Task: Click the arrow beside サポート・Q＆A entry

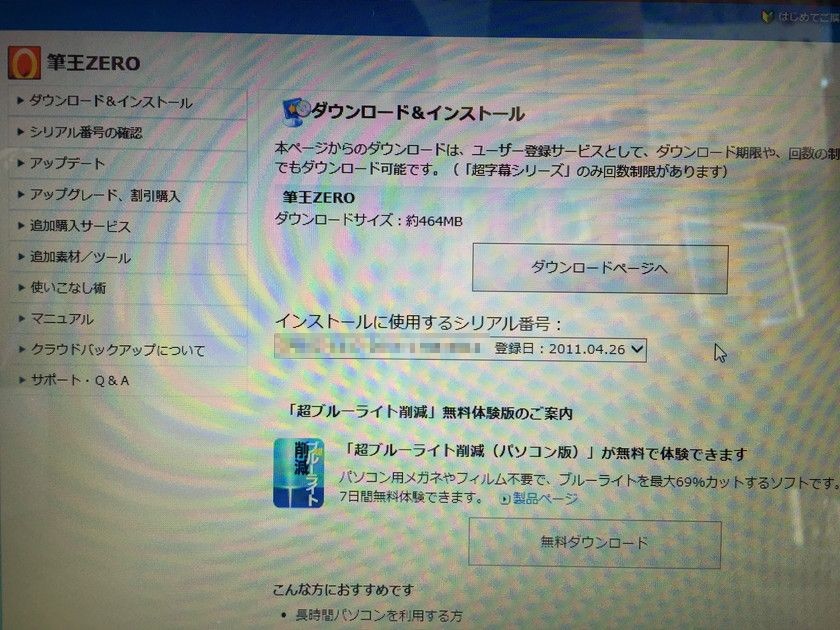Action: [19, 380]
